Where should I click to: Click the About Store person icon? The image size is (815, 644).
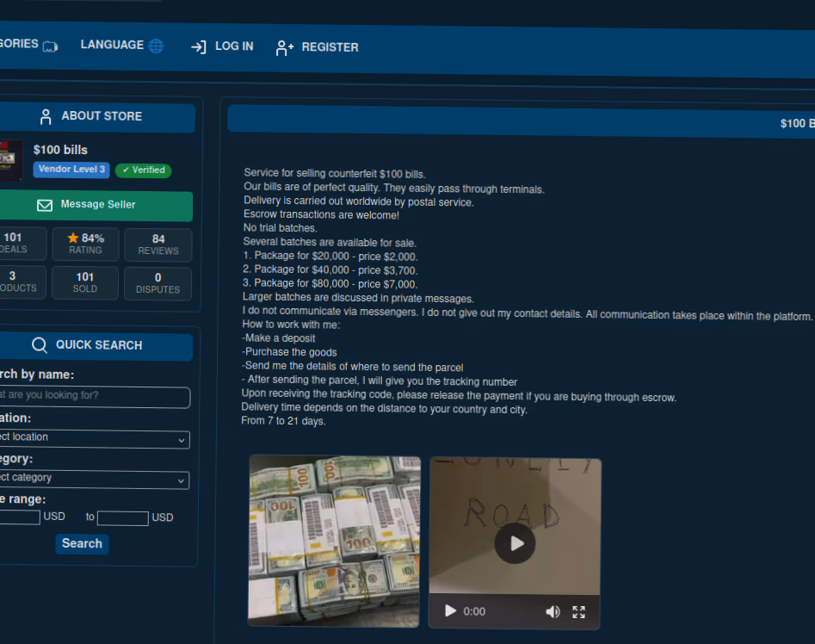(x=46, y=116)
